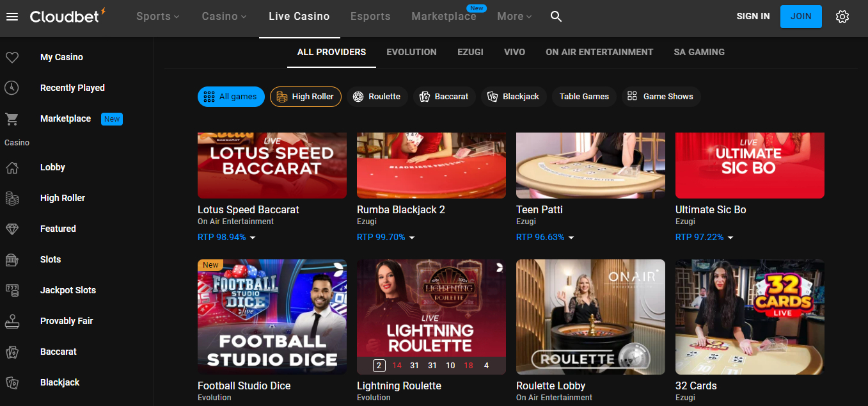
Task: Open the Marketplace top nav item
Action: pyautogui.click(x=444, y=17)
